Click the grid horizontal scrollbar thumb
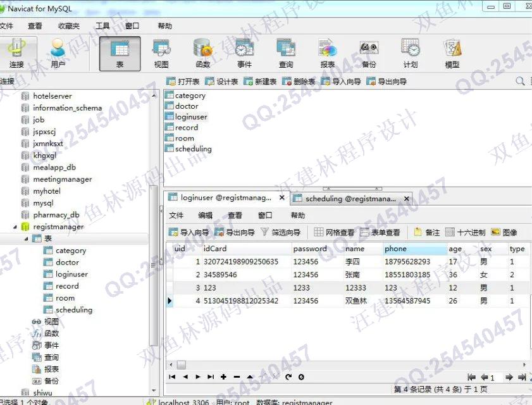Image resolution: width=532 pixels, height=405 pixels. (x=182, y=365)
